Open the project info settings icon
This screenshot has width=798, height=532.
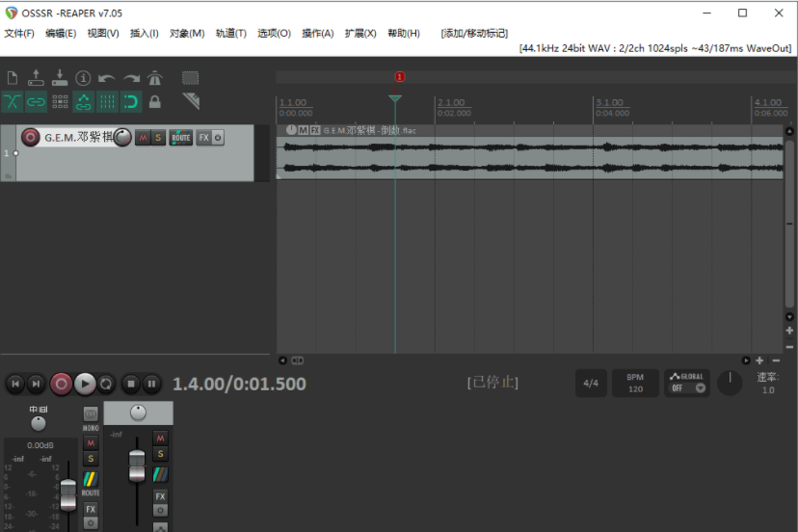[83, 78]
